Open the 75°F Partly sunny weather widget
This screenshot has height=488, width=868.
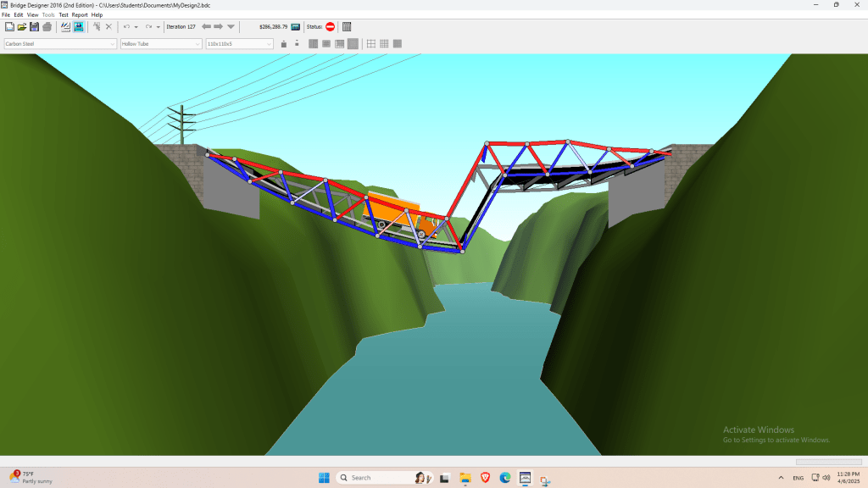click(x=31, y=478)
